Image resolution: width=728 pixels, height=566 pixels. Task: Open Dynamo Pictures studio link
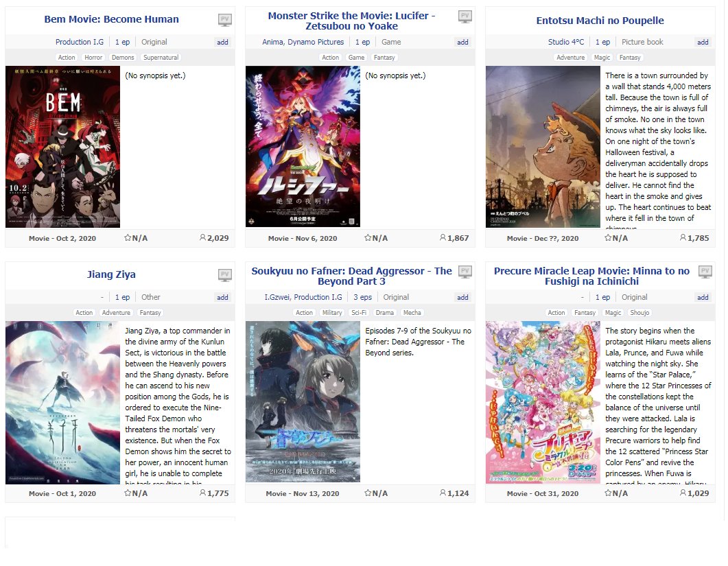316,42
